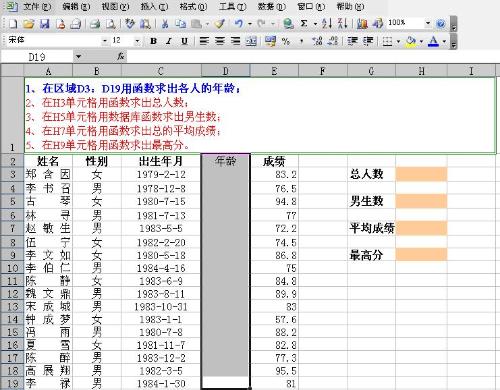Select column D header
Screen dimensions: 500x390
226,71
